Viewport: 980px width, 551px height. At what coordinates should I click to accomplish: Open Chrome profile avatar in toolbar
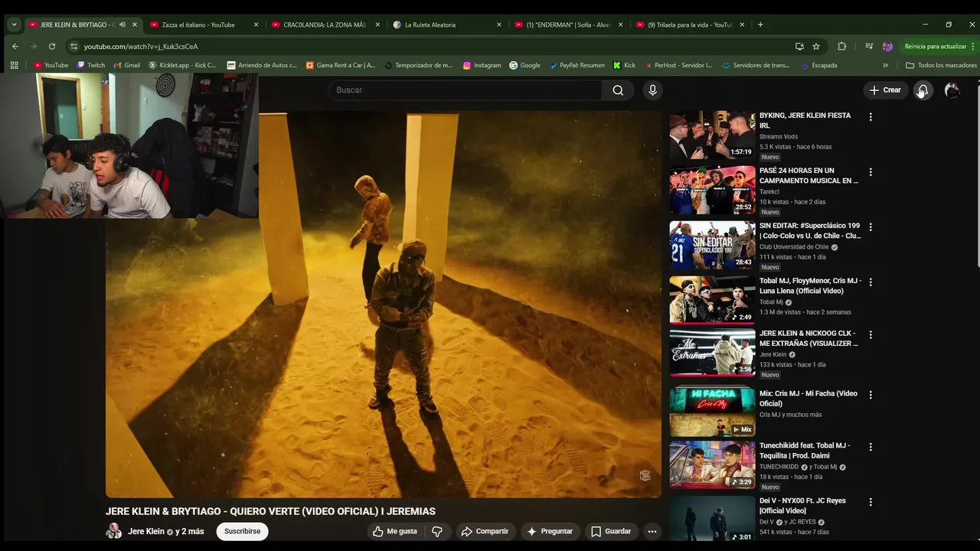[x=887, y=46]
